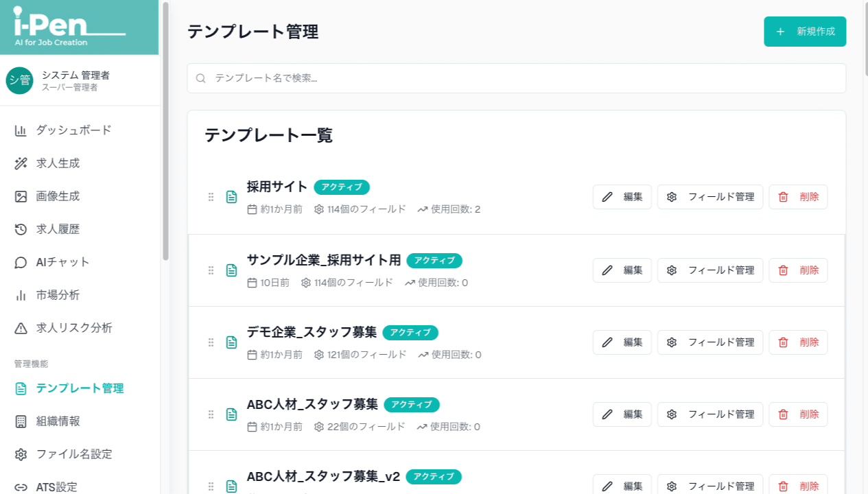
Task: Click the 新規作成 button
Action: point(804,32)
